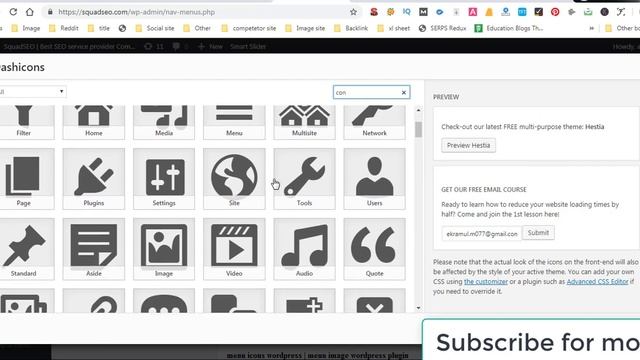Select the Video dashicon
The height and width of the screenshot is (360, 640).
tap(234, 249)
